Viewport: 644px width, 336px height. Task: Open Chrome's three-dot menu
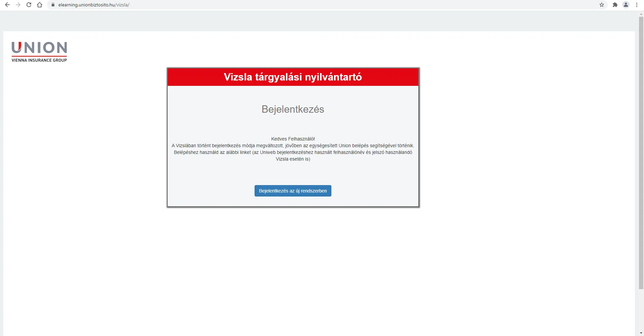pos(637,5)
